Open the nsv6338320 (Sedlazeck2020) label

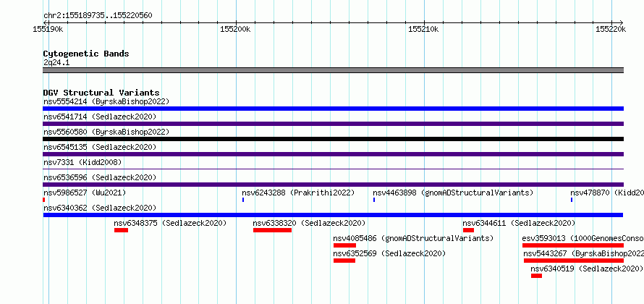tap(309, 223)
